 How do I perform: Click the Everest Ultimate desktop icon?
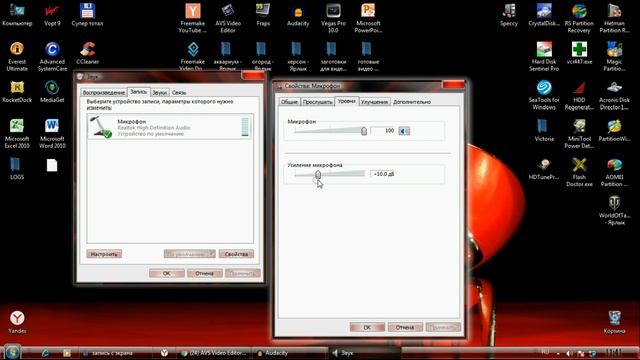17,56
